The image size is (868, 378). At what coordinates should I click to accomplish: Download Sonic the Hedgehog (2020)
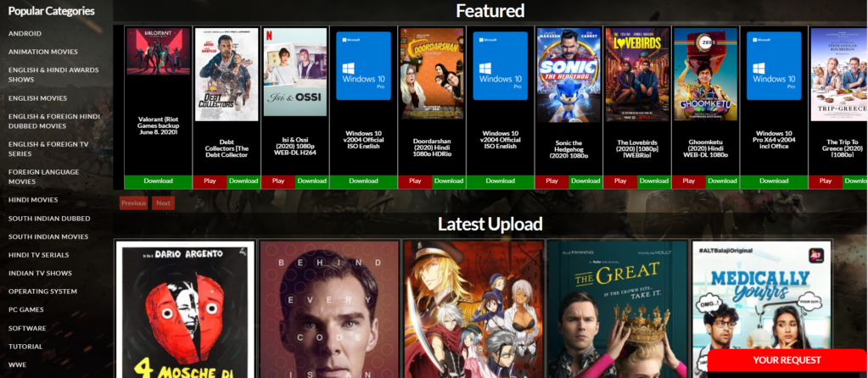click(x=585, y=181)
